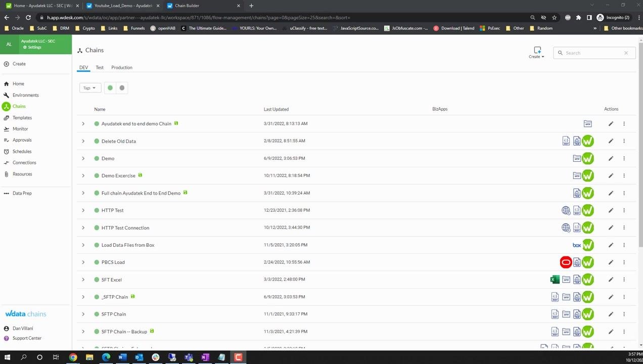Open the three-dot menu for Demo
Viewport: 643px width, 364px height.
click(x=624, y=159)
